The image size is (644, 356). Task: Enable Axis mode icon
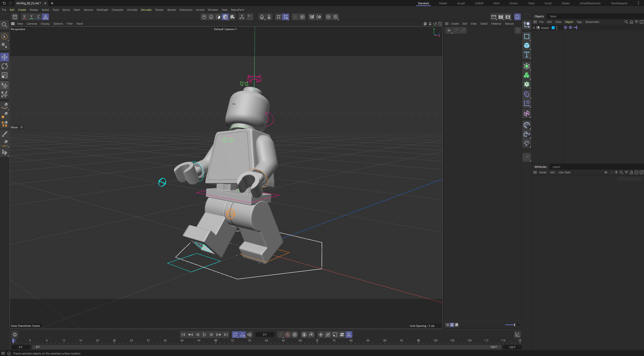pyautogui.click(x=242, y=17)
